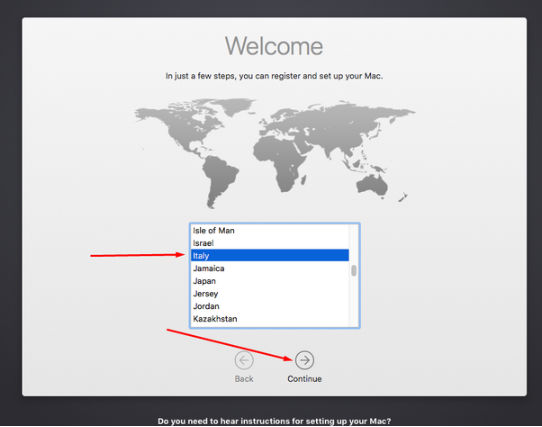The image size is (542, 427).
Task: Select Japan in the country list
Action: (270, 281)
